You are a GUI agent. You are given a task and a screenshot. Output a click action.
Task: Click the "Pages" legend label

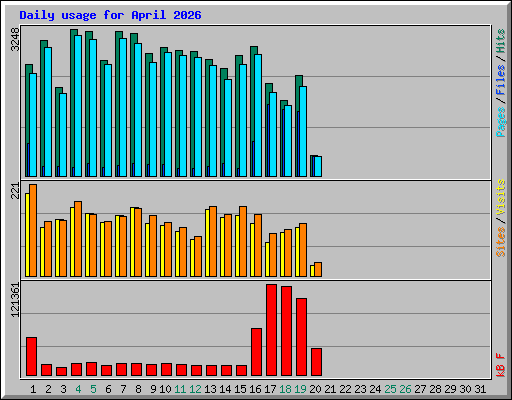point(501,122)
